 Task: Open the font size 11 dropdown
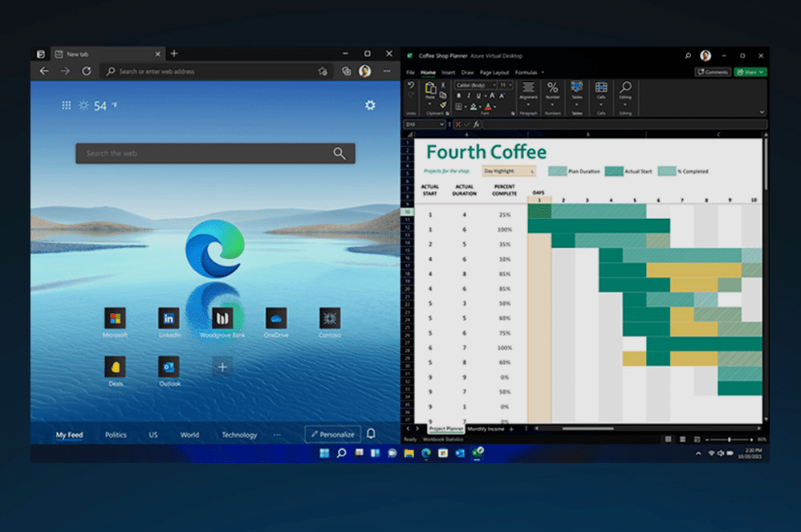[510, 85]
